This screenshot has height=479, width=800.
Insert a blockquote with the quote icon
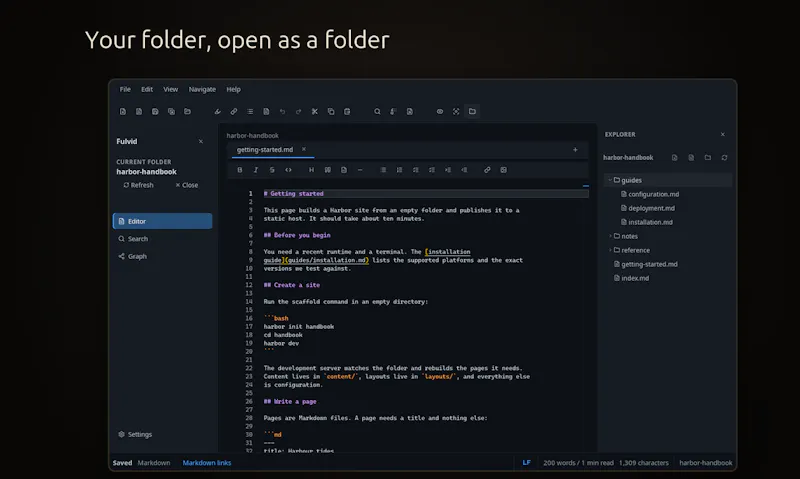328,170
